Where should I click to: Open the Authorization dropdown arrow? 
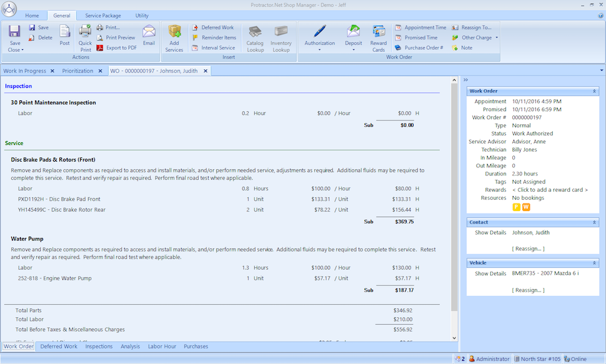(320, 50)
